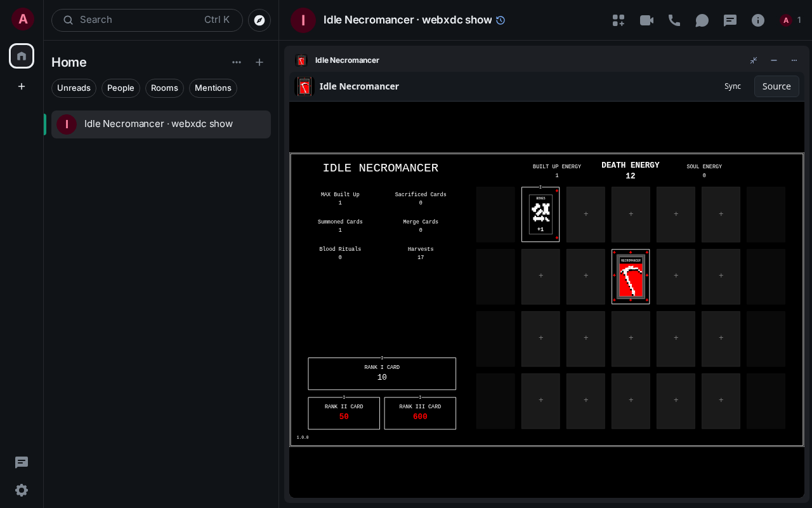Click the Death Energy value 12
Screen dimensions: 812x508
tap(631, 177)
